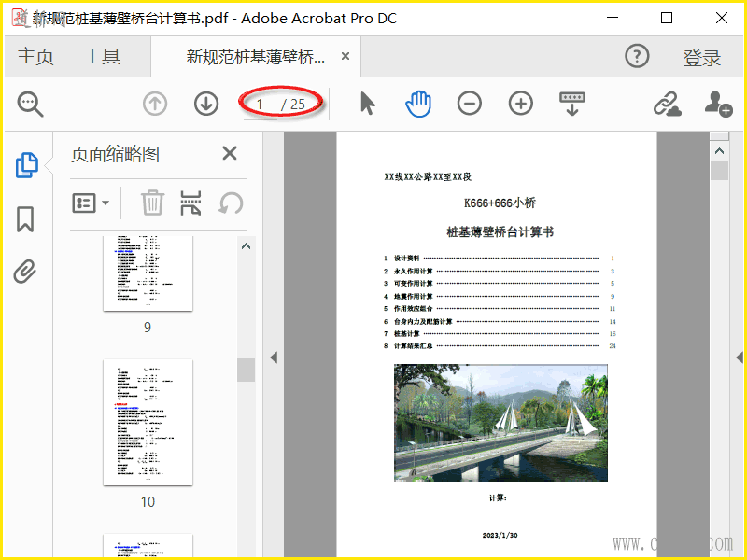This screenshot has width=747, height=560.
Task: Open the share with others person icon
Action: (718, 104)
